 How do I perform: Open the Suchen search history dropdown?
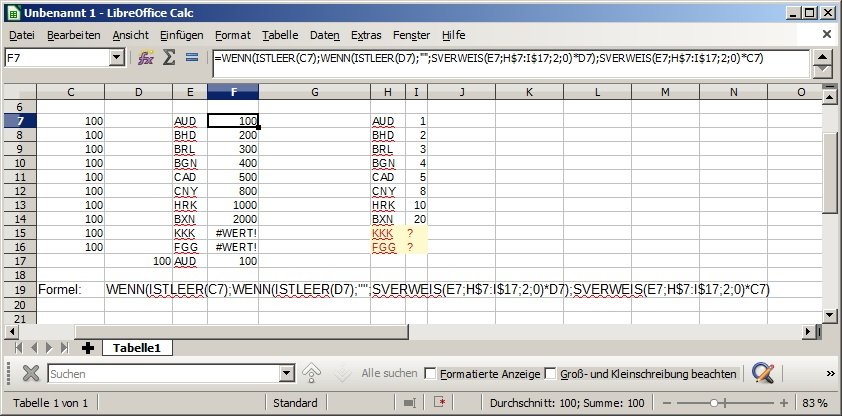coord(287,374)
